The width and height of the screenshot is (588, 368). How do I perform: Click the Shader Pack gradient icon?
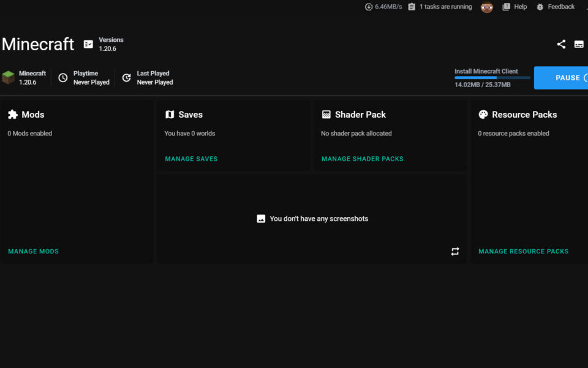(326, 115)
